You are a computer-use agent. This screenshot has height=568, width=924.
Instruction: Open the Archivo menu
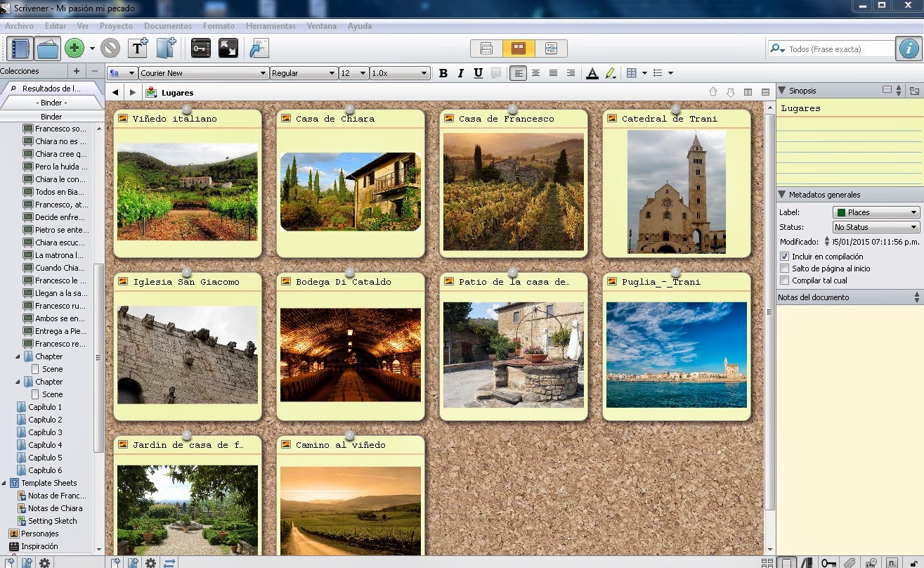click(19, 26)
